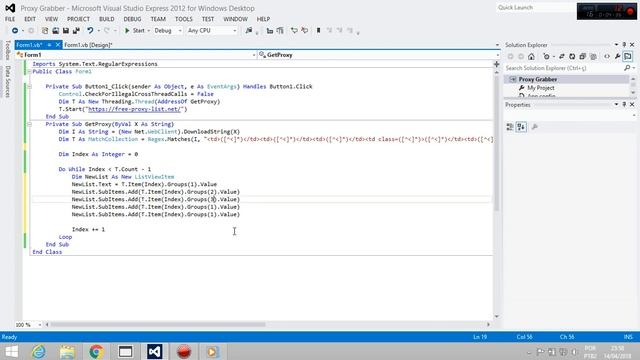Image resolution: width=640 pixels, height=360 pixels.
Task: Open the Properties panel window position dropdown
Action: [x=616, y=104]
